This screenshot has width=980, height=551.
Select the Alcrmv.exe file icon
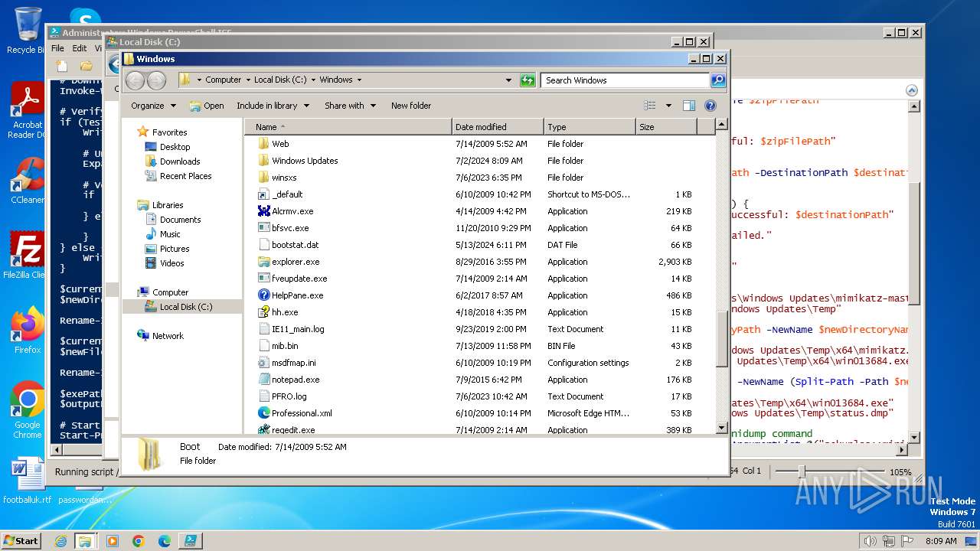(264, 211)
